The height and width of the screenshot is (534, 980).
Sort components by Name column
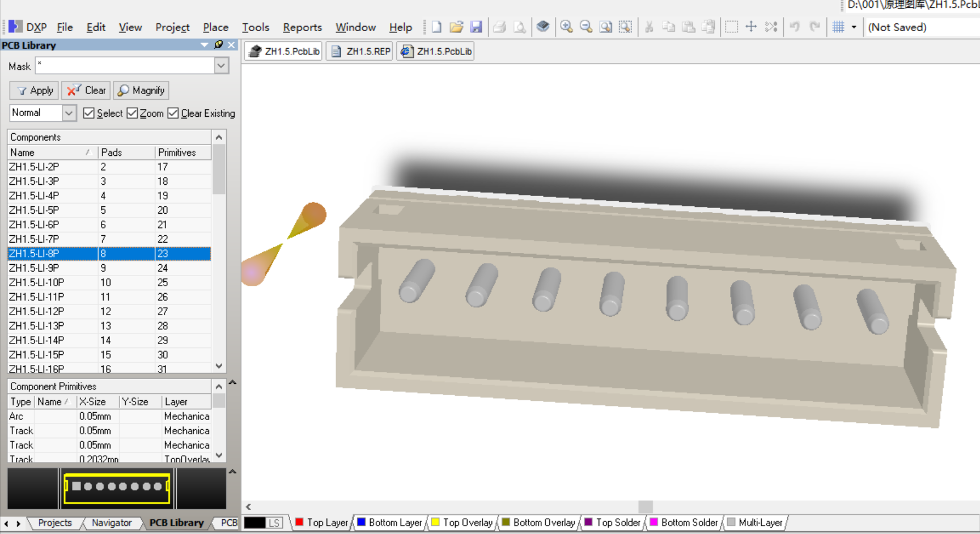(x=52, y=152)
